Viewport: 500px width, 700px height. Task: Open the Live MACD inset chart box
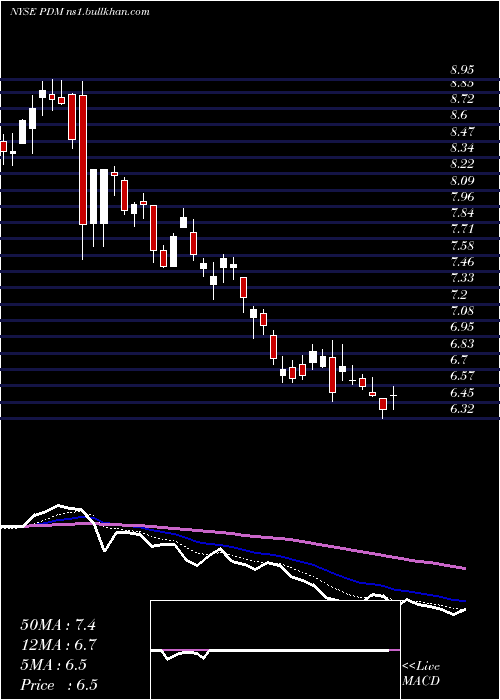[x=275, y=650]
